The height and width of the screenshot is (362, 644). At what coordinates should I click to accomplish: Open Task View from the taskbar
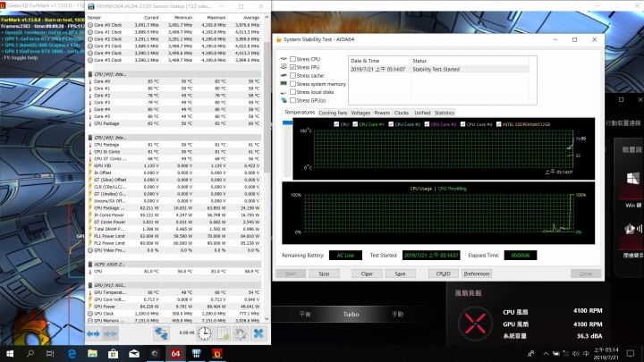point(50,353)
